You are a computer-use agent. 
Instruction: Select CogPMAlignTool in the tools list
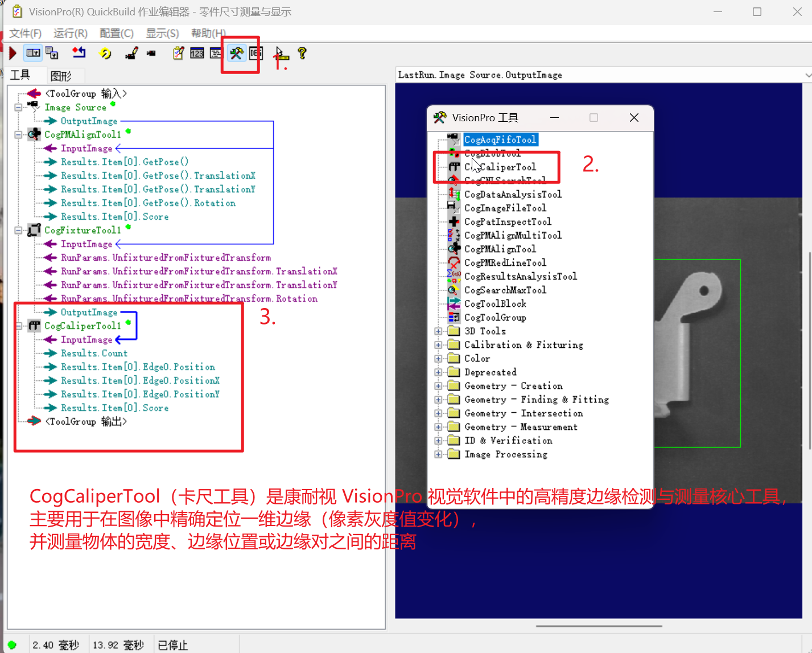[x=500, y=249]
